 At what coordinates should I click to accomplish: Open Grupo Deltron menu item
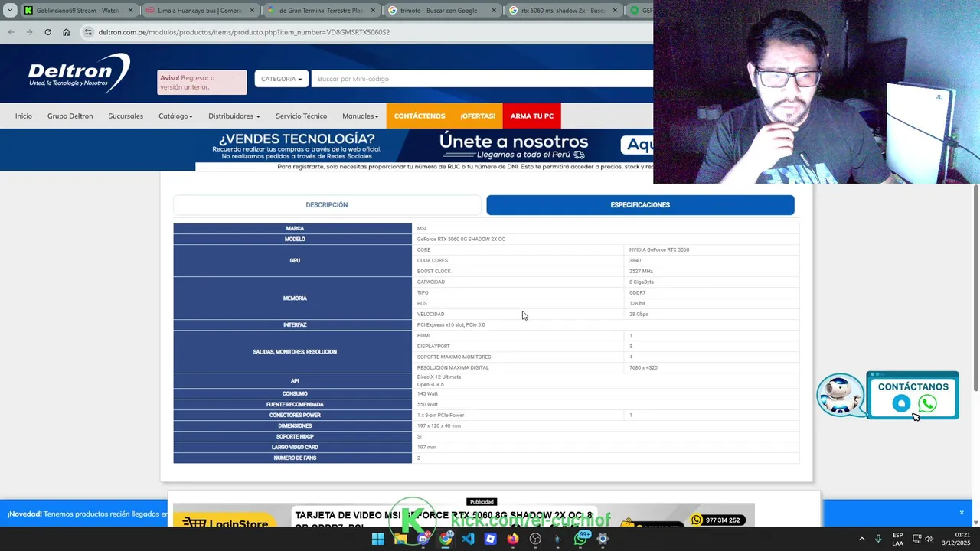[70, 116]
